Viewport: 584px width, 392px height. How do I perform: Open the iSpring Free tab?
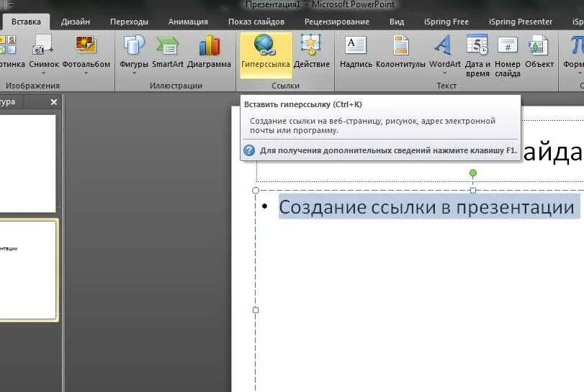pyautogui.click(x=446, y=22)
